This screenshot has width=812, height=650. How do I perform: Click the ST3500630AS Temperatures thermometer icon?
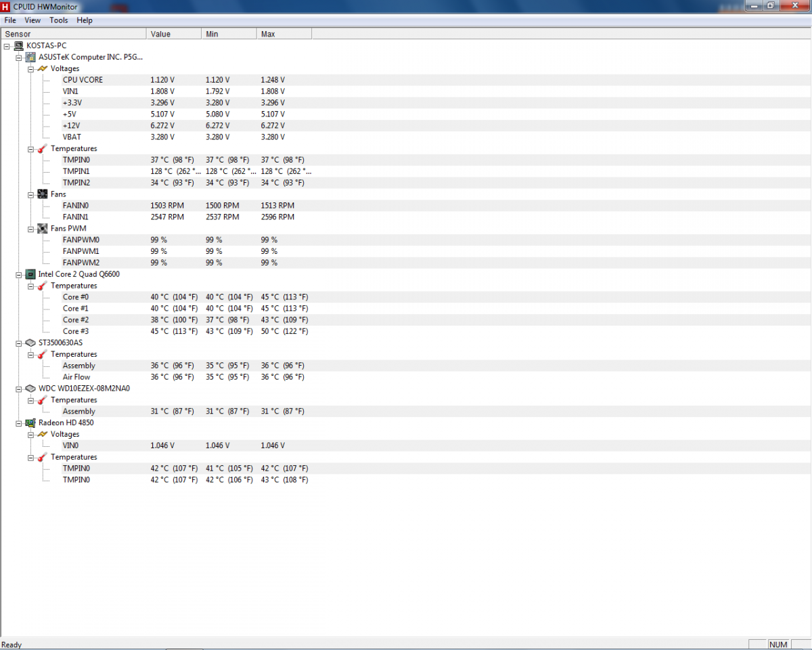tap(43, 354)
